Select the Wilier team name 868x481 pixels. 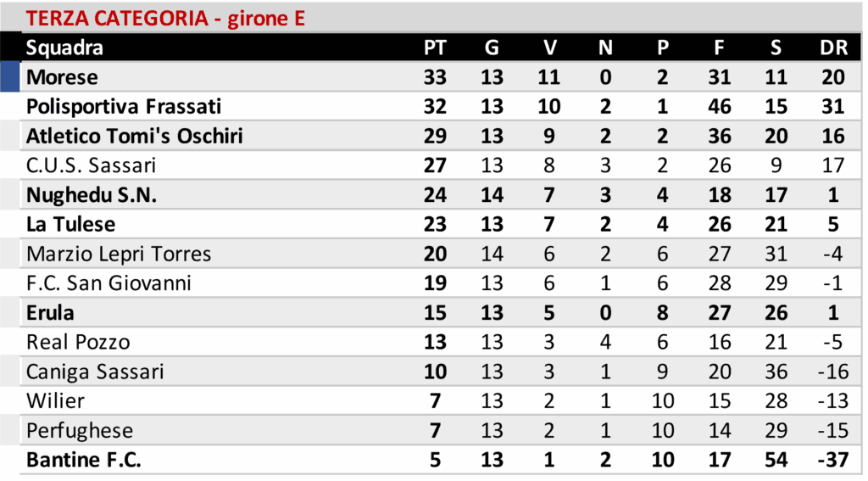coord(55,401)
